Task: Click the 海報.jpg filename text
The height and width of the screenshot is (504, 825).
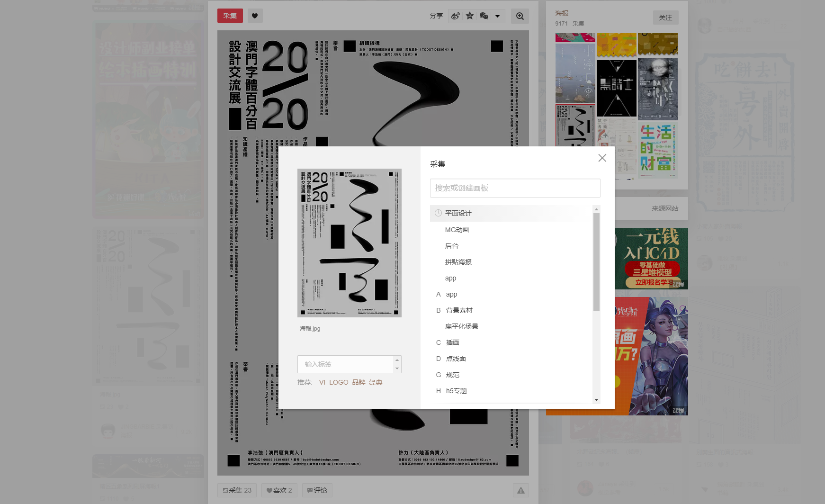Action: [310, 328]
